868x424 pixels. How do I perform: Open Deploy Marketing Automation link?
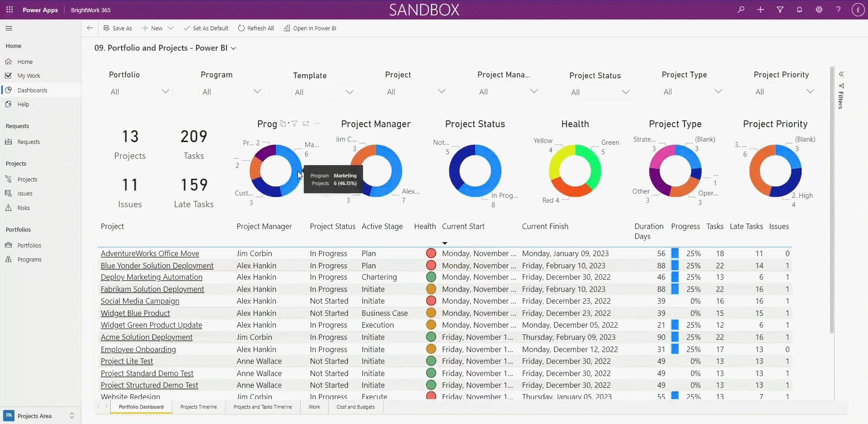coord(151,277)
